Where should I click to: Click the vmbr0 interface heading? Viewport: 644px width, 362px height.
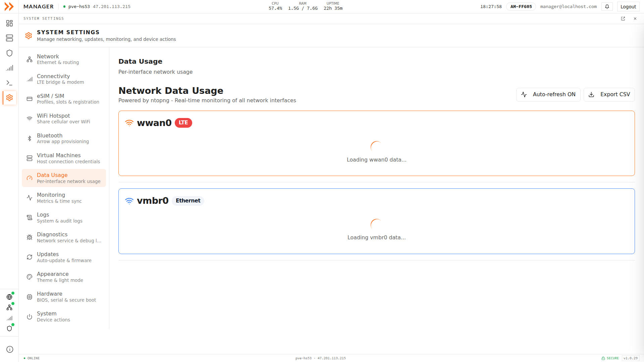click(x=153, y=201)
